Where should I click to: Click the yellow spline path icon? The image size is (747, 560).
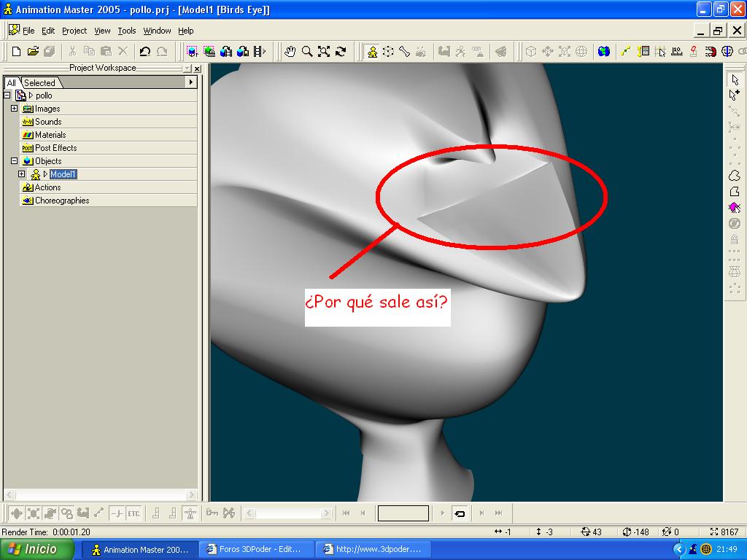(626, 52)
